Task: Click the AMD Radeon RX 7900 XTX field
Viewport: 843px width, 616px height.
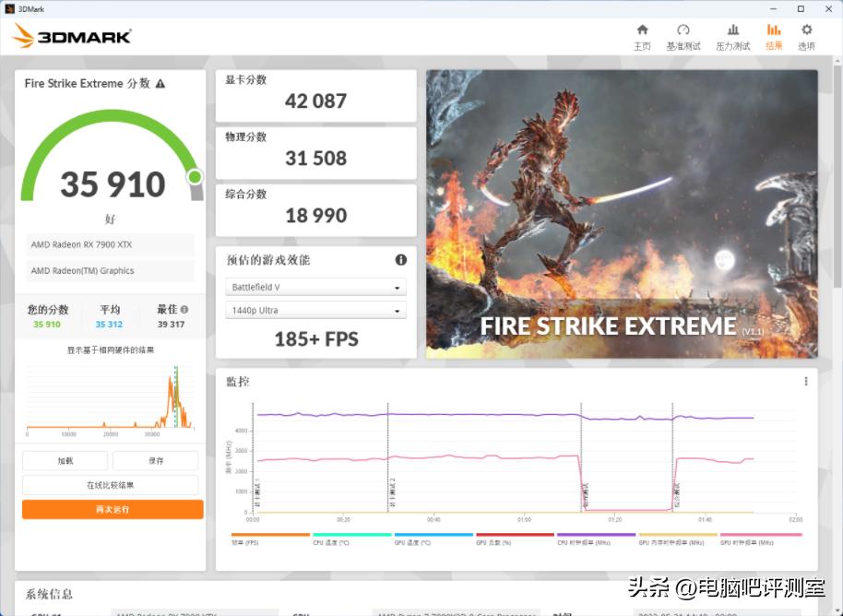Action: 110,244
